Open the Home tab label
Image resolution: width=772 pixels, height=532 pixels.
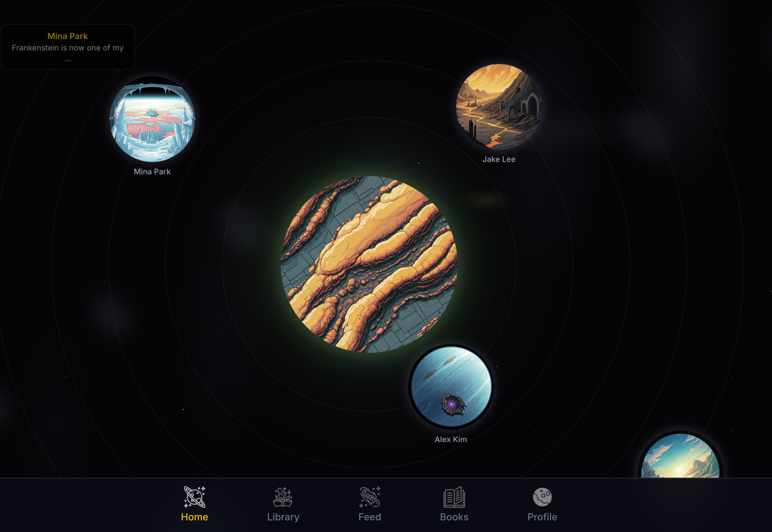pyautogui.click(x=194, y=517)
